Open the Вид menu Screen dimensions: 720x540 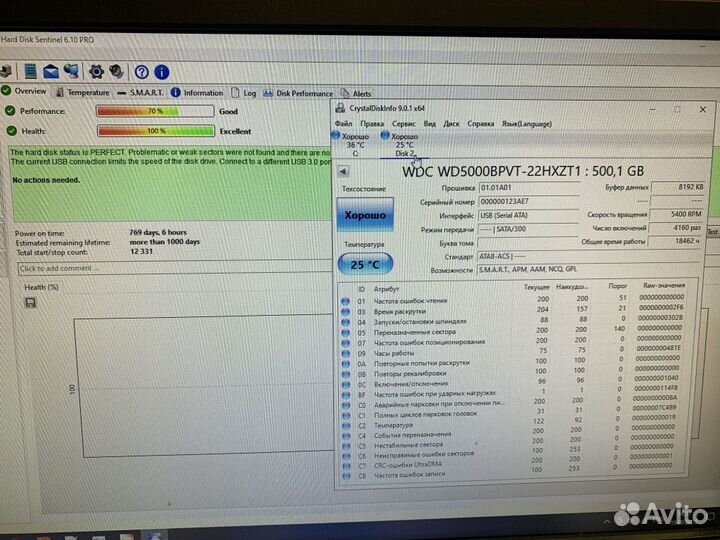(x=429, y=124)
